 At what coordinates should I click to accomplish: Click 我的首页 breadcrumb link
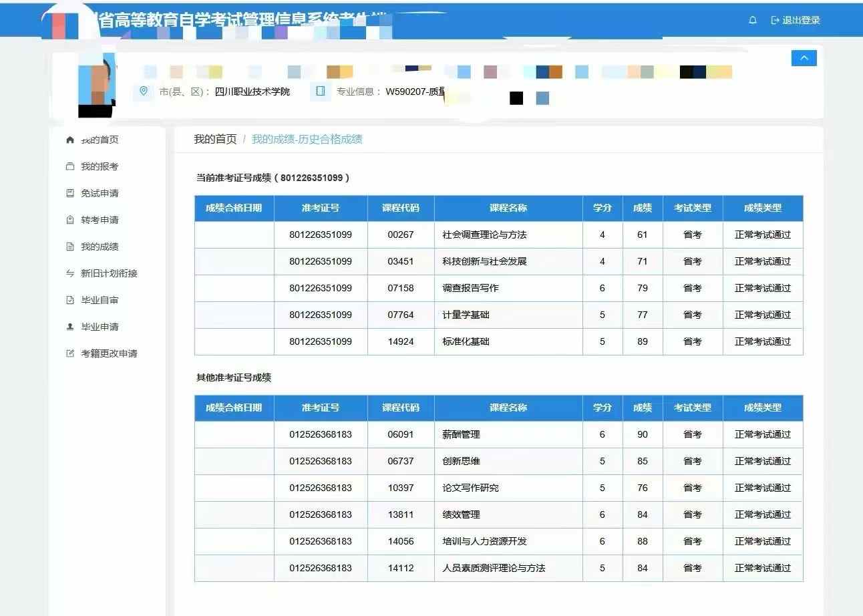click(215, 139)
